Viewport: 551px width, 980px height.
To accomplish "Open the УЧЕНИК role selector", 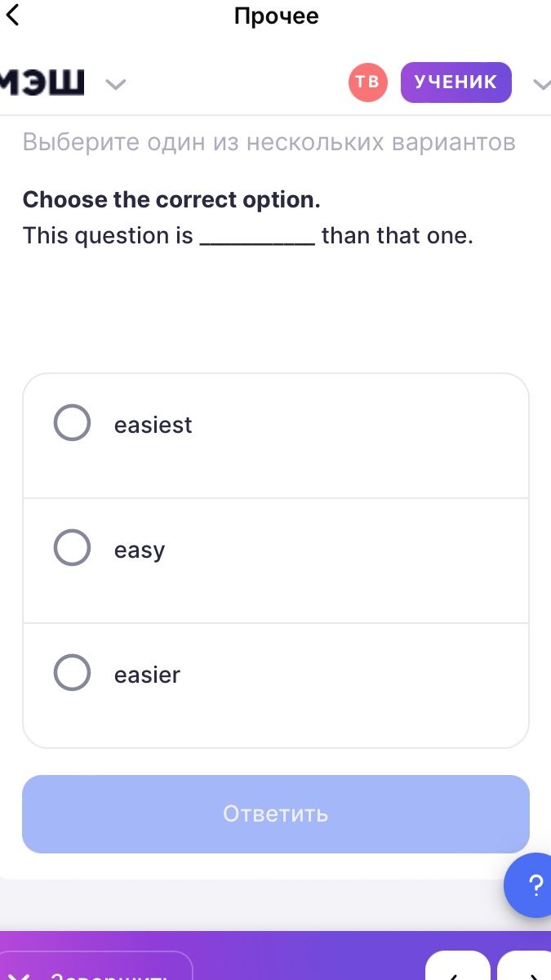I will [x=455, y=82].
